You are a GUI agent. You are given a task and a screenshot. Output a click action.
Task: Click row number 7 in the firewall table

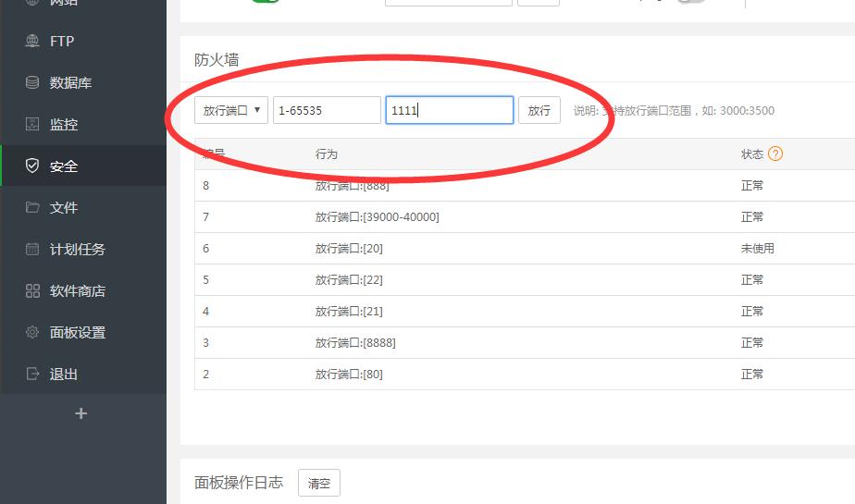coord(205,216)
